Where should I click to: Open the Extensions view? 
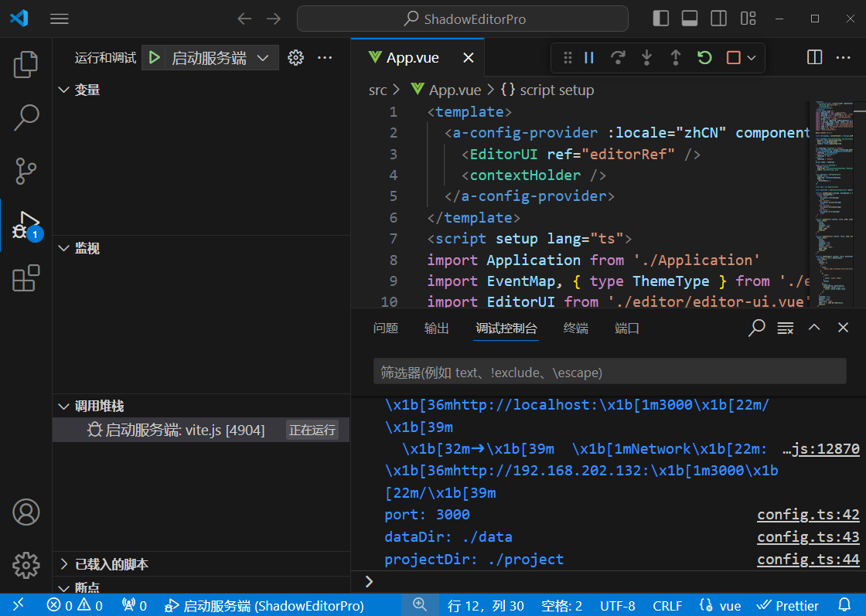26,278
